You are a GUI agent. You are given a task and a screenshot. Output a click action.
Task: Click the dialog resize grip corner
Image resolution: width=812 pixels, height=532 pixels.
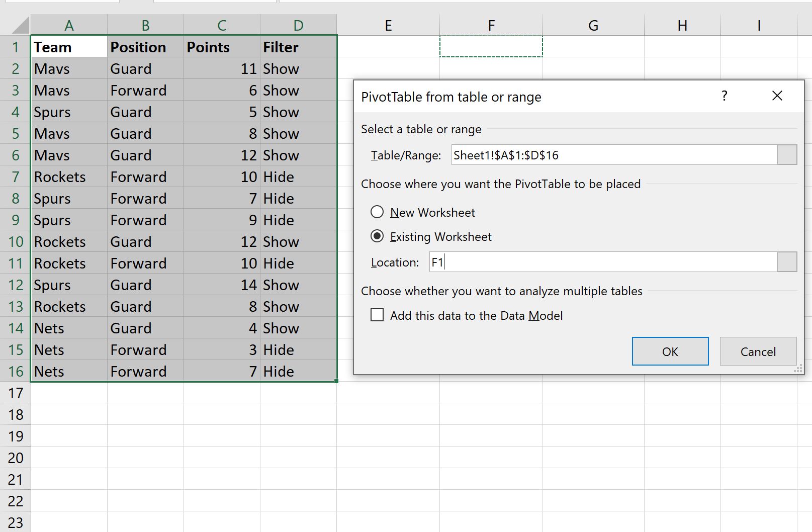(x=798, y=370)
